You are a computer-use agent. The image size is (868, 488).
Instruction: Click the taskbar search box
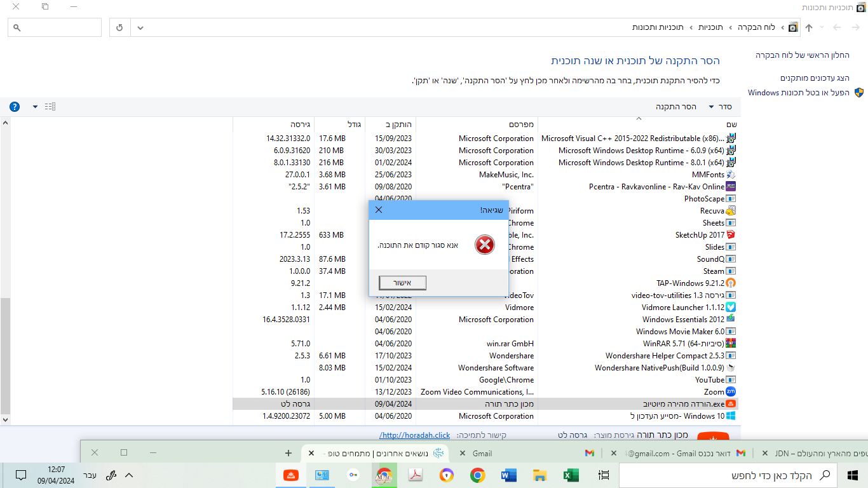tap(729, 475)
